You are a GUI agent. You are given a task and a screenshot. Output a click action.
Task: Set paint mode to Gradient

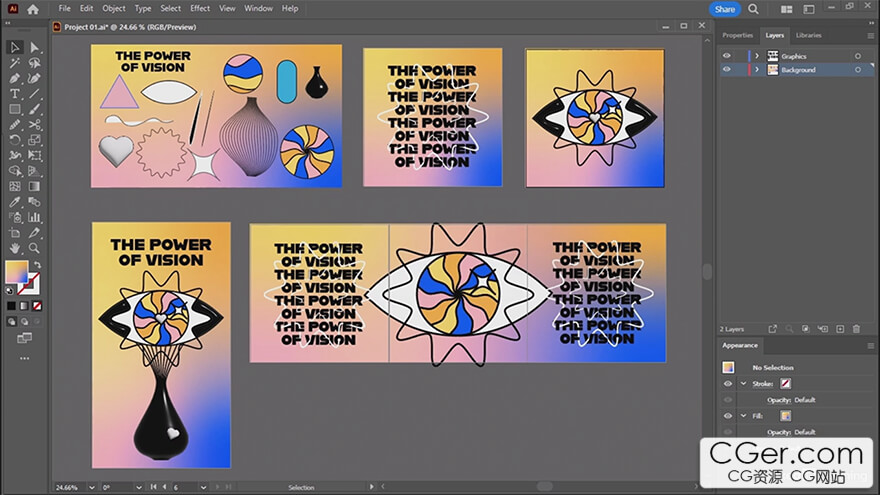24,306
